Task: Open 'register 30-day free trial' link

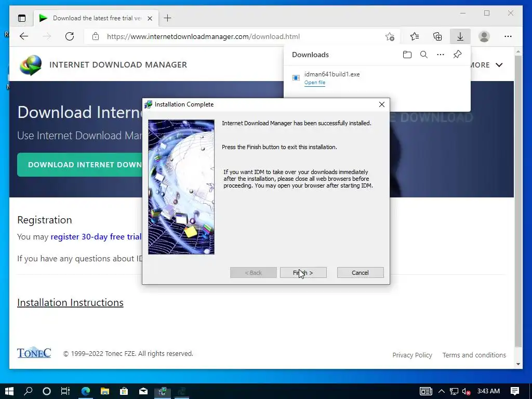Action: coord(96,236)
